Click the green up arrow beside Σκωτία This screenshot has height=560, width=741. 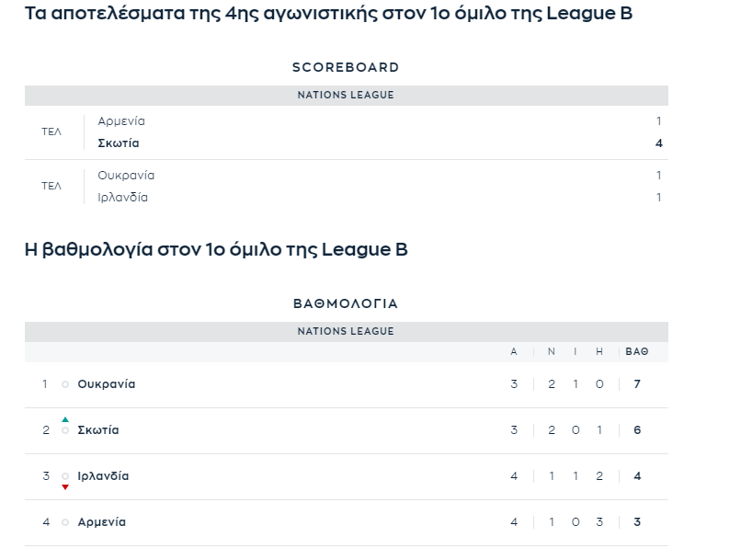(65, 419)
